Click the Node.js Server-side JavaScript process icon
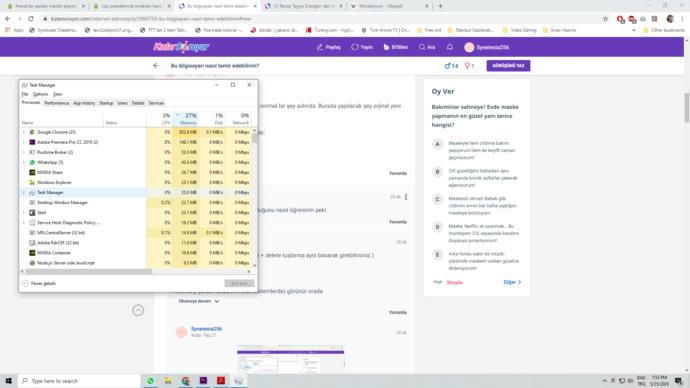Viewport: 690px width, 388px height. click(x=32, y=263)
